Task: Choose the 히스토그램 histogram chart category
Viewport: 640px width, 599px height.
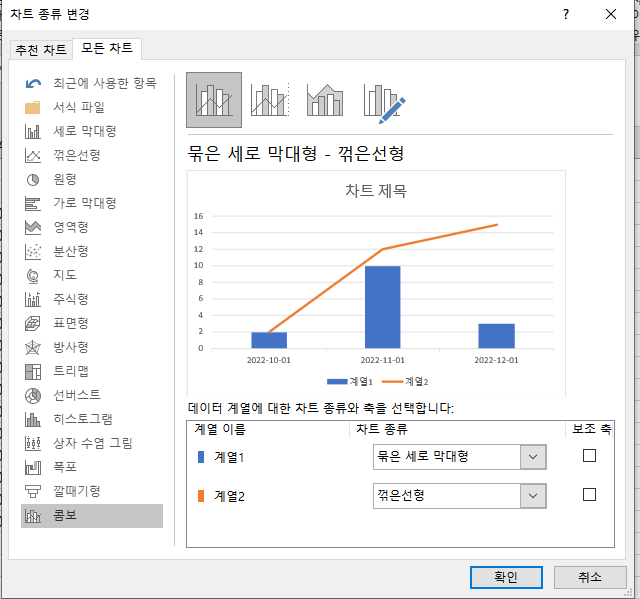Action: (92, 419)
